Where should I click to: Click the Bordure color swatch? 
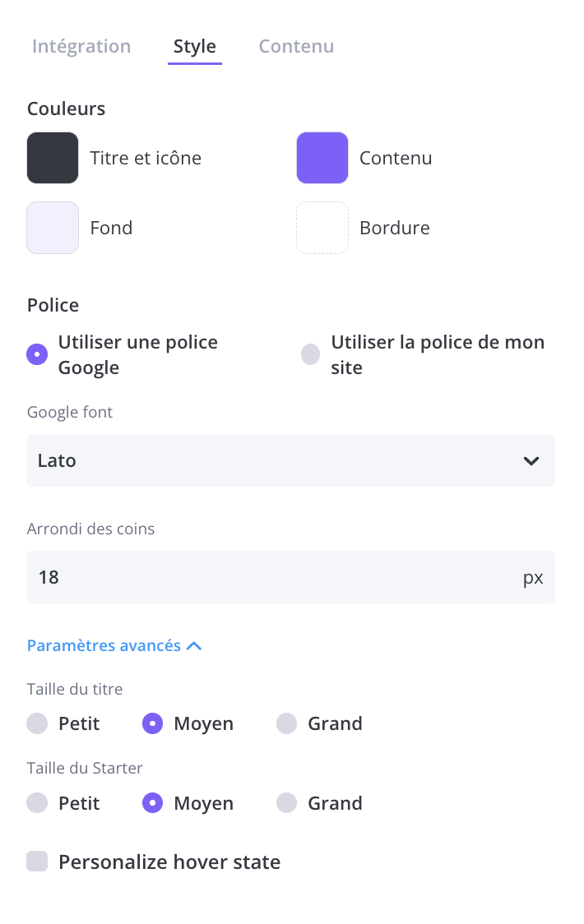click(322, 228)
